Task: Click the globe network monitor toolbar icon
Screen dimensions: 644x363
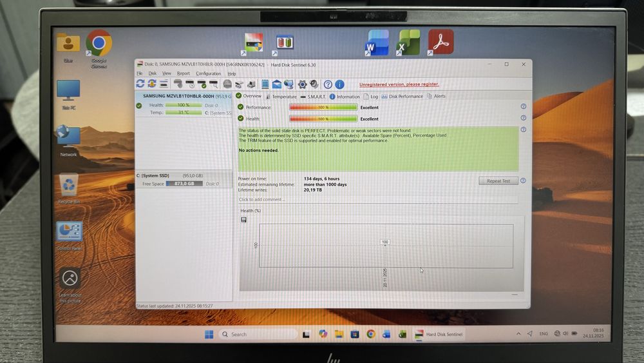Action: pyautogui.click(x=289, y=84)
